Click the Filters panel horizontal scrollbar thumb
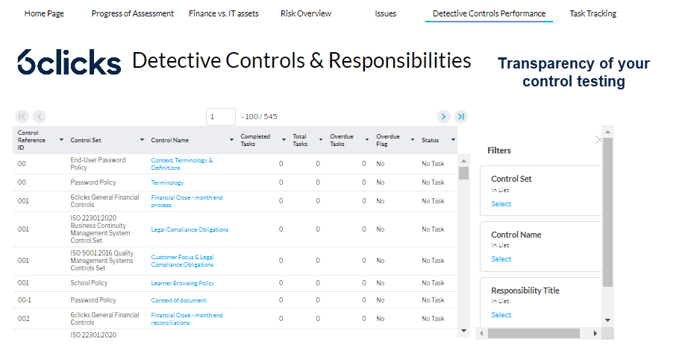This screenshot has width=688, height=362. click(x=534, y=333)
